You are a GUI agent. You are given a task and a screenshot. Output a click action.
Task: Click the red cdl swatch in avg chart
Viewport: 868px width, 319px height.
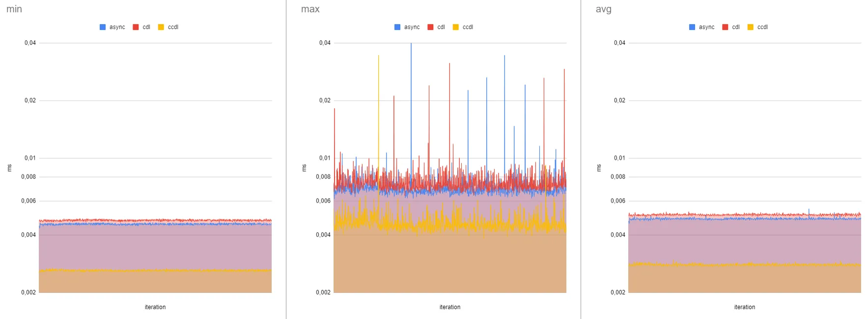coord(725,27)
